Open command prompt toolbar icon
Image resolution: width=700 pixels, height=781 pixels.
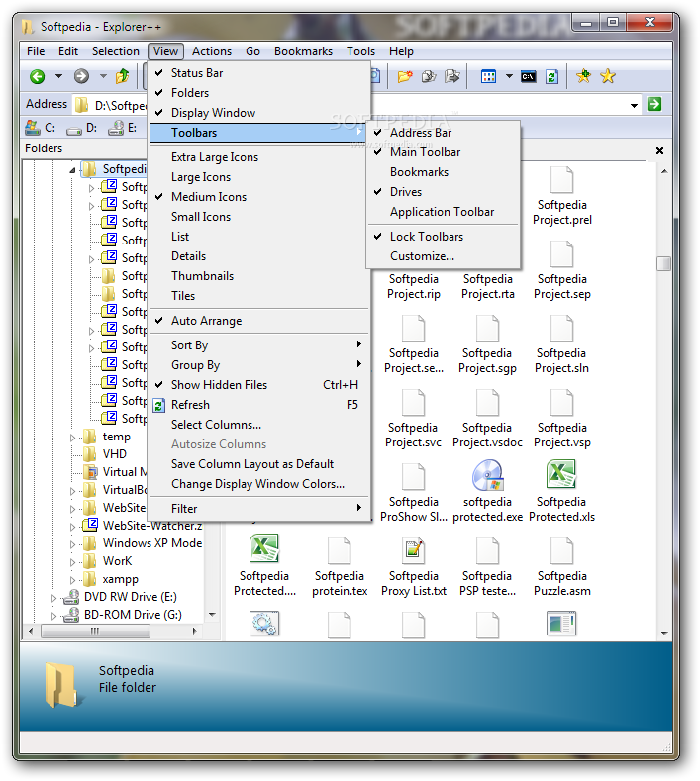point(528,76)
